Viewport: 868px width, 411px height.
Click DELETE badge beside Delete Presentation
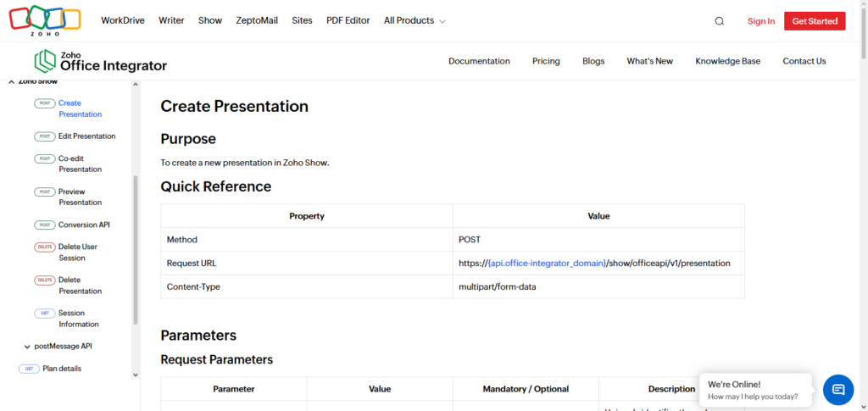pos(45,280)
